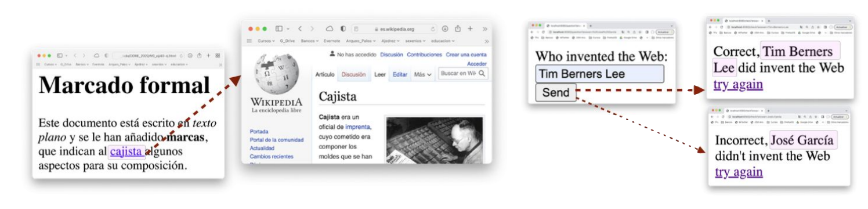Click the Acceder link on Wikipedia
Screen dimensions: 868x209
[477, 63]
